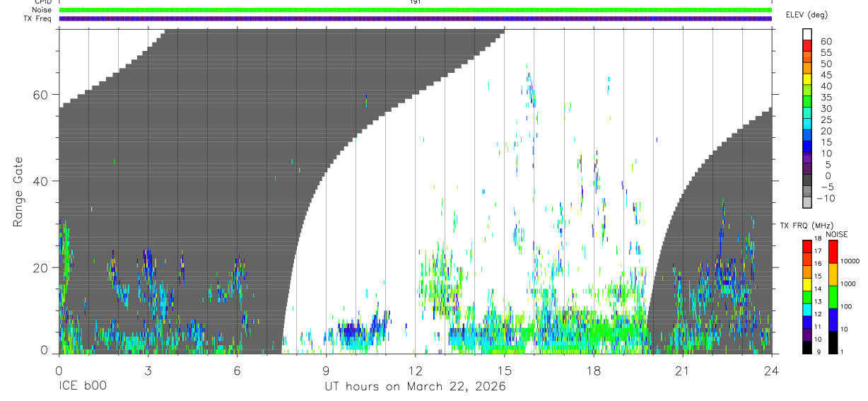
Task: Click the 'TX FRQ (MHz)' legend title
Action: tap(805, 226)
